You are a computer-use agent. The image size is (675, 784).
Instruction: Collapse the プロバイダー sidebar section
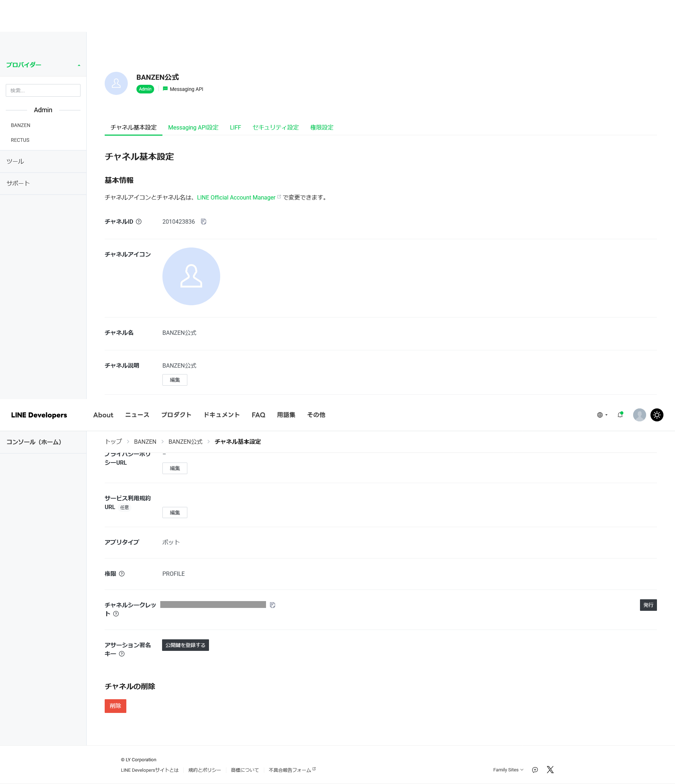pos(43,65)
